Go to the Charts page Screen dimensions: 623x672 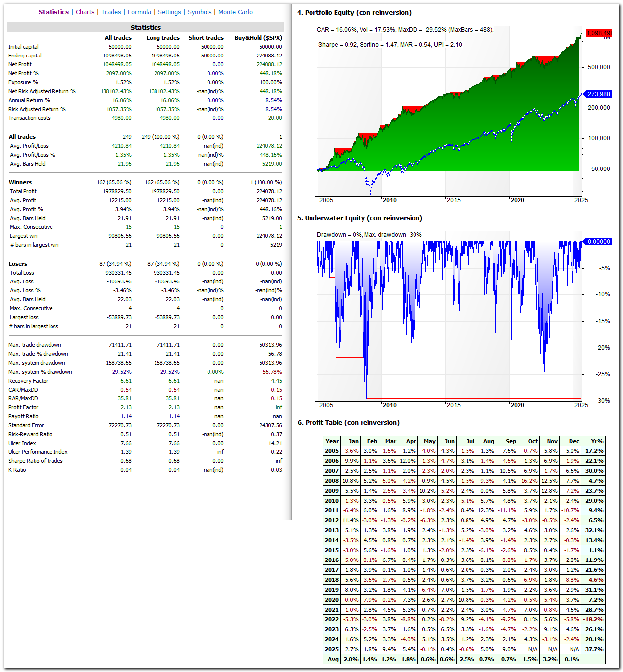click(x=85, y=12)
